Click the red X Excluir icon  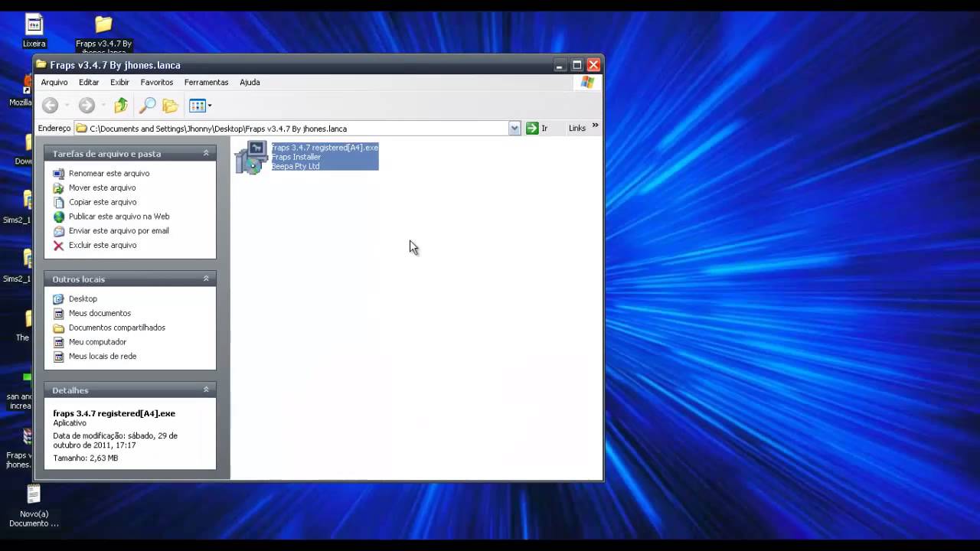[59, 245]
